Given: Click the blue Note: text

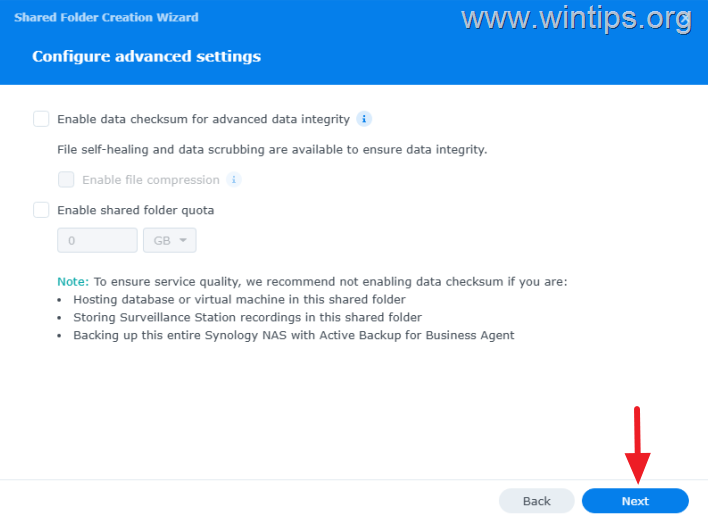Looking at the screenshot, I should click(x=73, y=282).
